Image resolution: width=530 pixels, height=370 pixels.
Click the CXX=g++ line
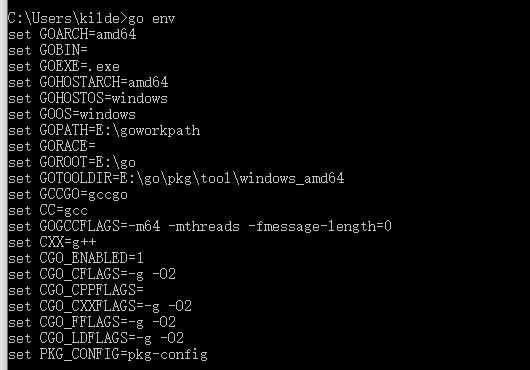(52, 242)
